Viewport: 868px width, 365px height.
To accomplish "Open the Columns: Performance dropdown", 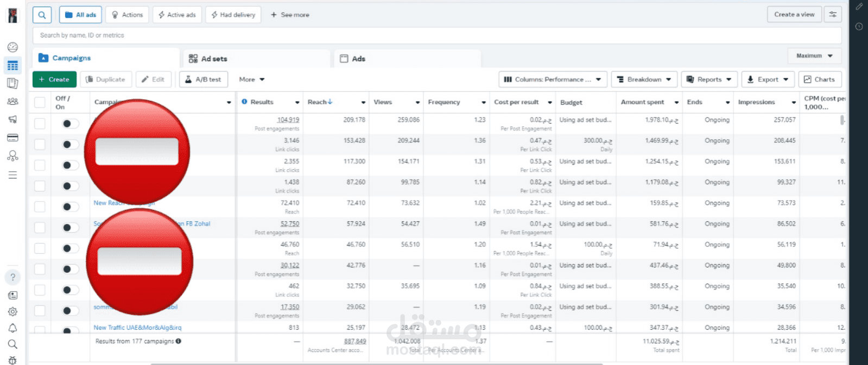I will [552, 79].
